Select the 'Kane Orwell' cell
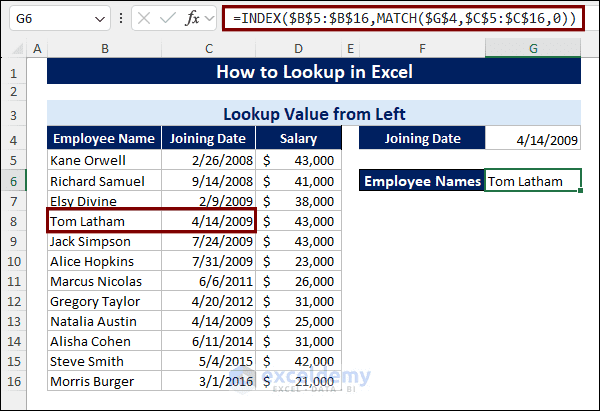Viewport: 600px width, 411px height. [104, 160]
